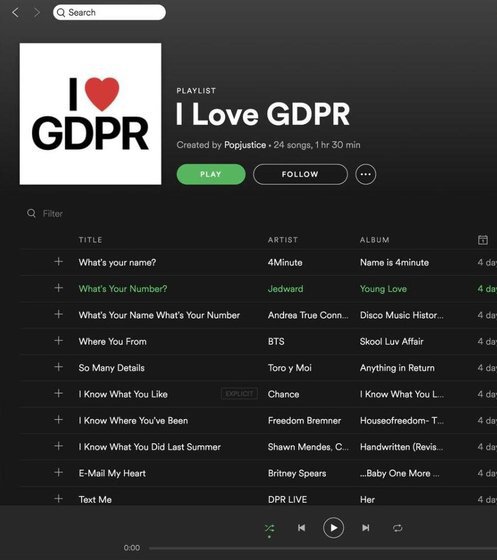Skip to the next track
The width and height of the screenshot is (497, 560).
pyautogui.click(x=366, y=528)
